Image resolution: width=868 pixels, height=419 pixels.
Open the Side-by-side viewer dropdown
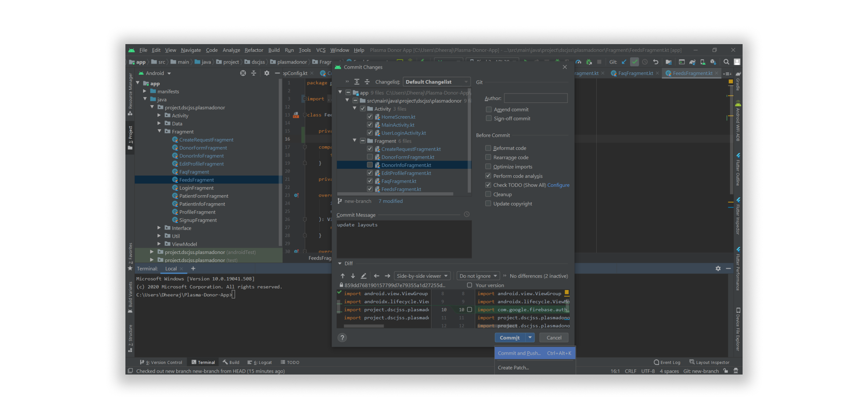[x=422, y=276]
